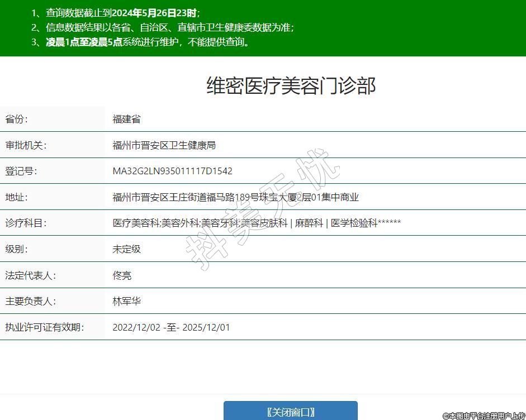Viewport: 526px width, 420px height.
Task: Select the 法定代表人 field label
Action: pyautogui.click(x=30, y=275)
